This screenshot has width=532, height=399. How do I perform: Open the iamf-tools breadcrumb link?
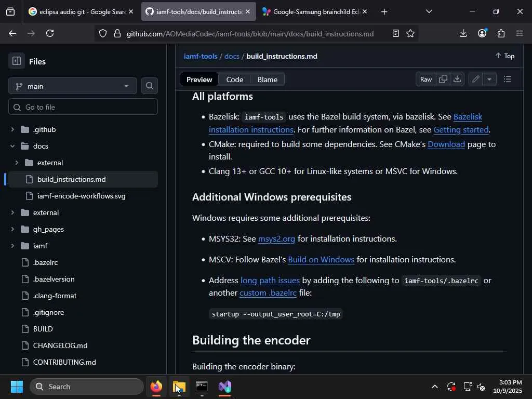(x=201, y=56)
